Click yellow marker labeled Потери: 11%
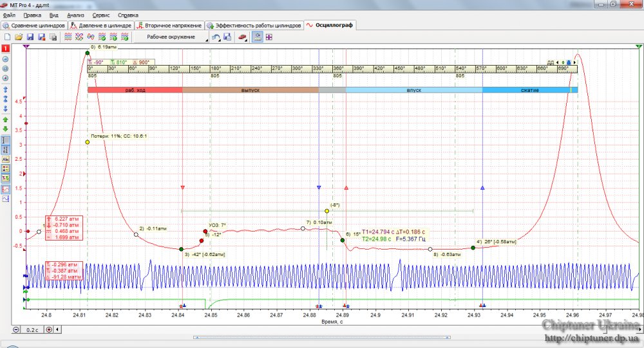The width and height of the screenshot is (644, 348). point(88,142)
